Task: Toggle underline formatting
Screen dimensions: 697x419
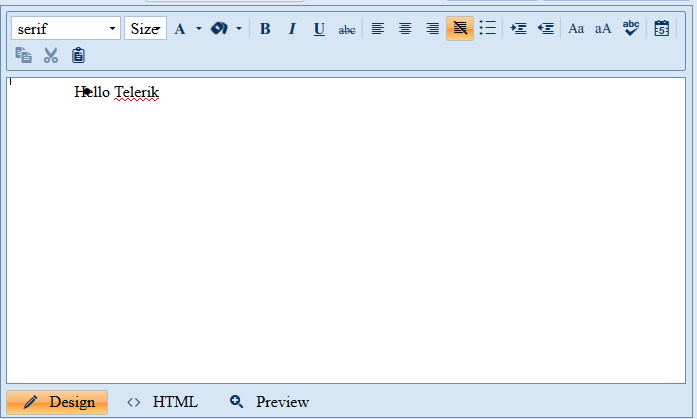Action: click(319, 29)
